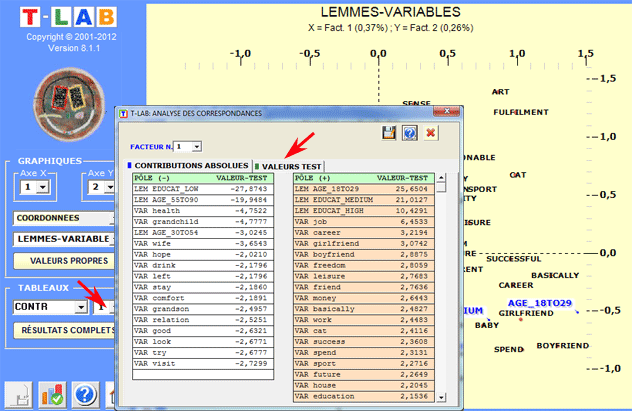The image size is (632, 411).
Task: Open help in the correspondence analysis dialog
Action: 410,133
